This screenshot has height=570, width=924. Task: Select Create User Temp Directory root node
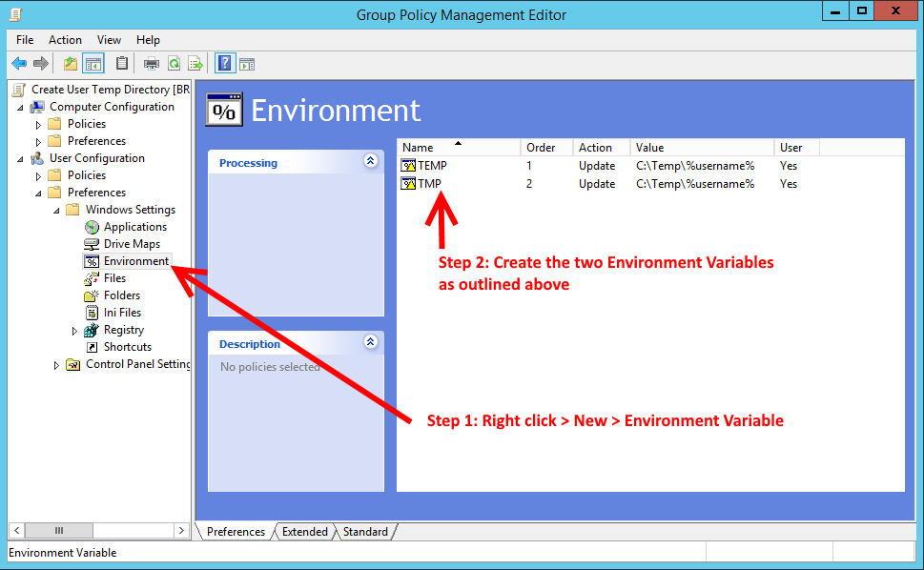[x=111, y=90]
